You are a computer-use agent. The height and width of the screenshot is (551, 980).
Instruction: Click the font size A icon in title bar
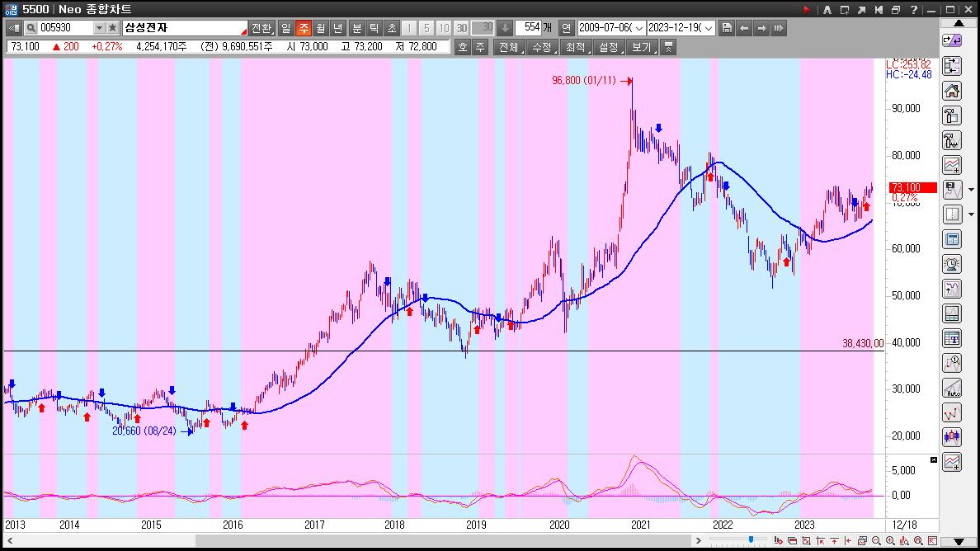tap(827, 9)
